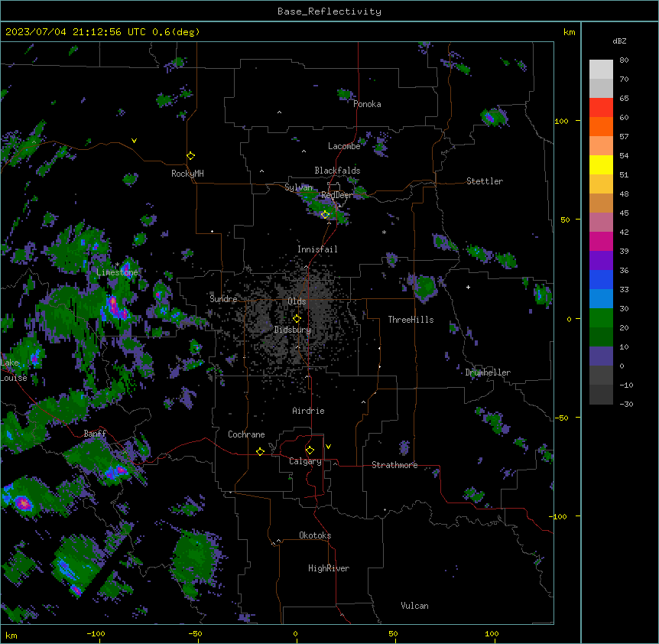659x644 pixels.
Task: Click the 33 dBZ blue legend swatch
Action: coord(601,279)
